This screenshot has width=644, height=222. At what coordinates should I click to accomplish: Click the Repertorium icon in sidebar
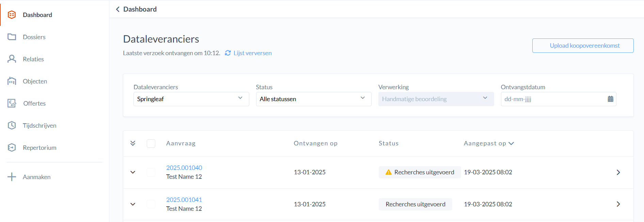(12, 147)
